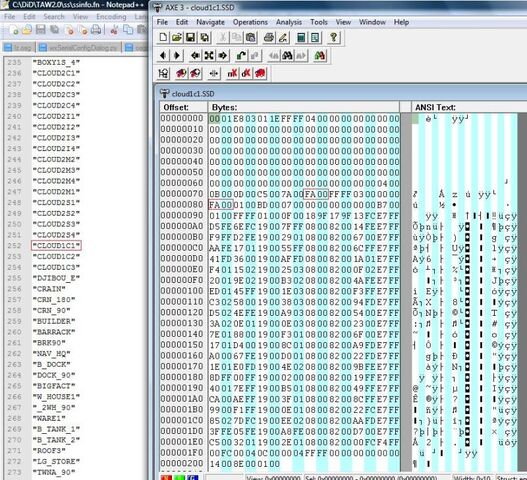
Task: Click the black right triangle forward arrow
Action: 177,55
